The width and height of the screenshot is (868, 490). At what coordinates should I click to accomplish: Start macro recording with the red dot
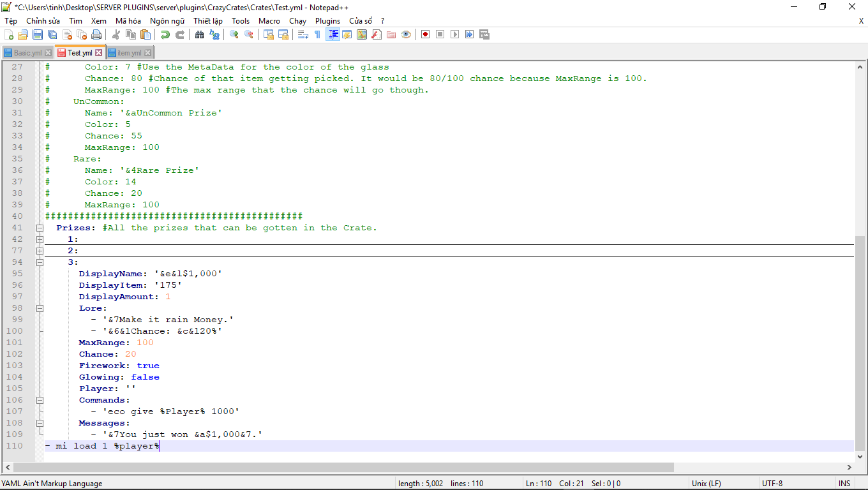[x=425, y=34]
